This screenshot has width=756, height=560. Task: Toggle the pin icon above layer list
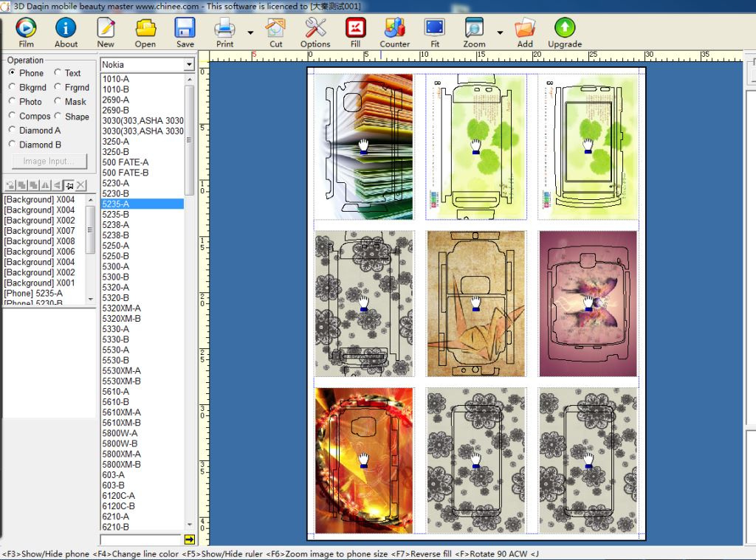69,185
